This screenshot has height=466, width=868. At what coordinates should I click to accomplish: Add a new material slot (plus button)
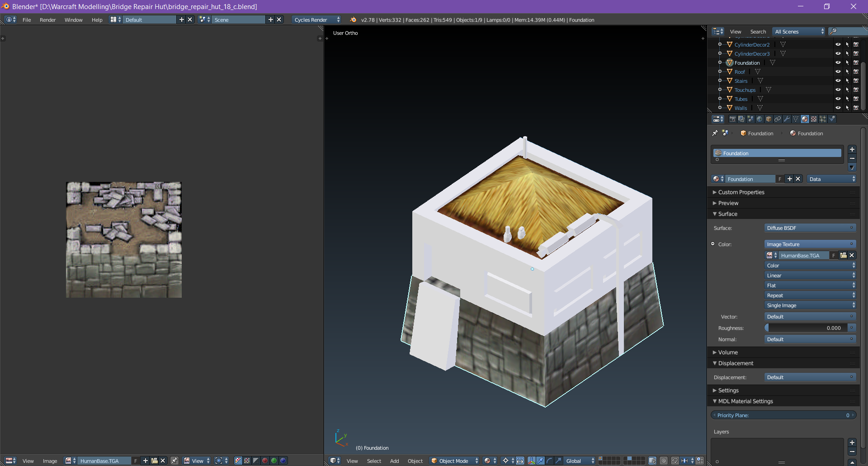(852, 149)
